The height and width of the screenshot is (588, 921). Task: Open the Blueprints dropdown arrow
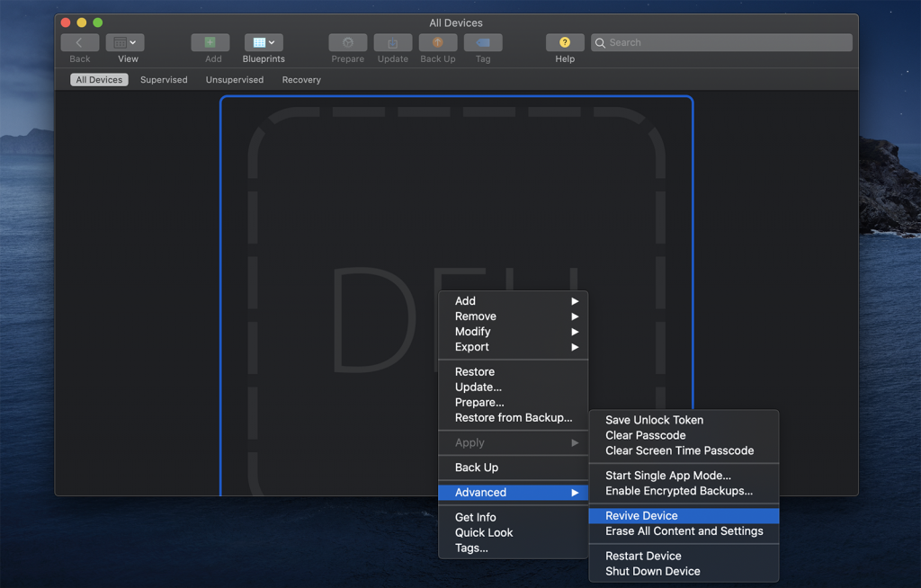[x=270, y=42]
